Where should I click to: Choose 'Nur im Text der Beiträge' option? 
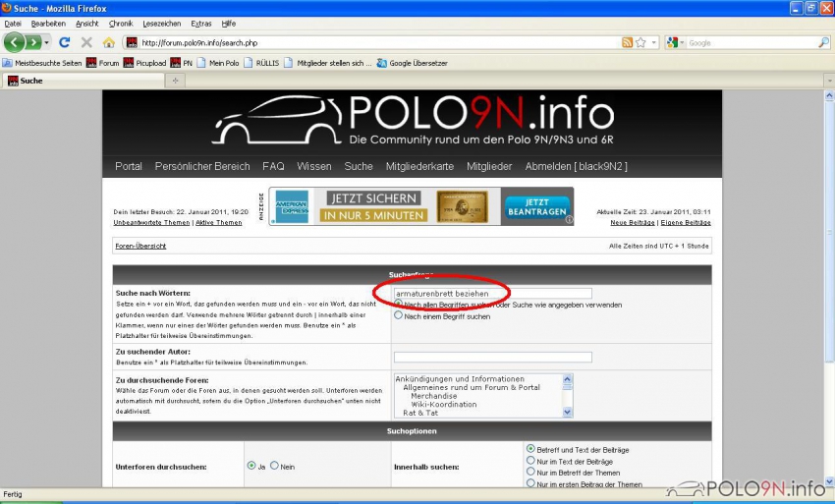530,461
